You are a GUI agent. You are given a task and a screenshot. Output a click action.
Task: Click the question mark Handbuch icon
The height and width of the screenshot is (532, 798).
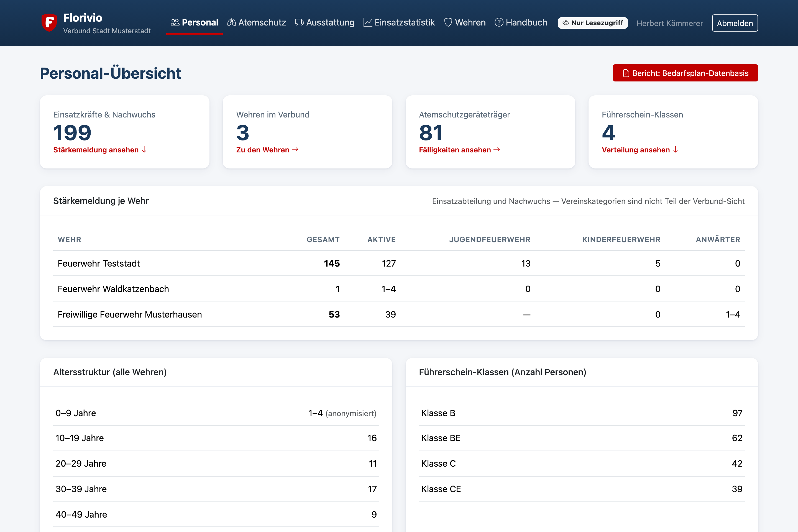[499, 22]
